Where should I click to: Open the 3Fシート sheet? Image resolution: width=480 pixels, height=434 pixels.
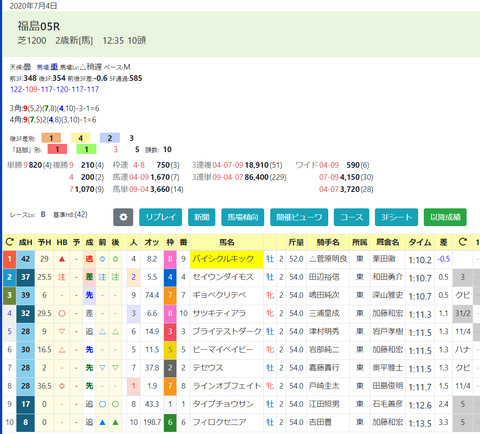pos(396,217)
